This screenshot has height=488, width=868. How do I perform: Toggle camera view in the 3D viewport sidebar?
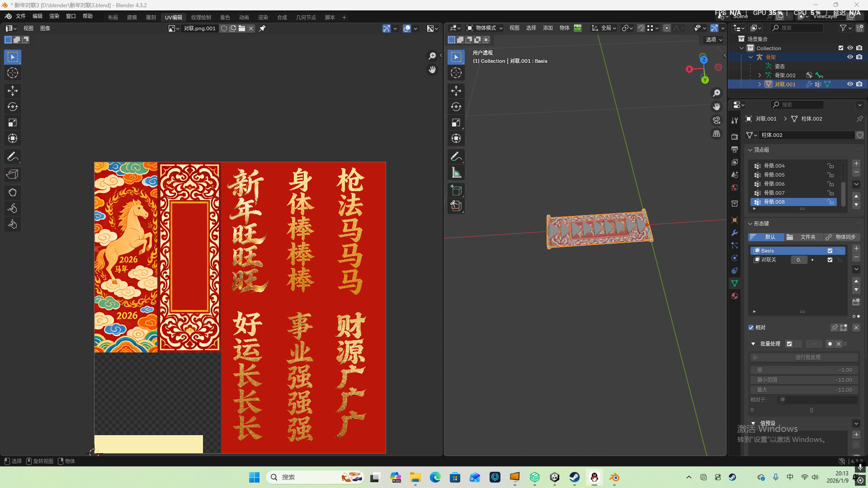point(717,120)
